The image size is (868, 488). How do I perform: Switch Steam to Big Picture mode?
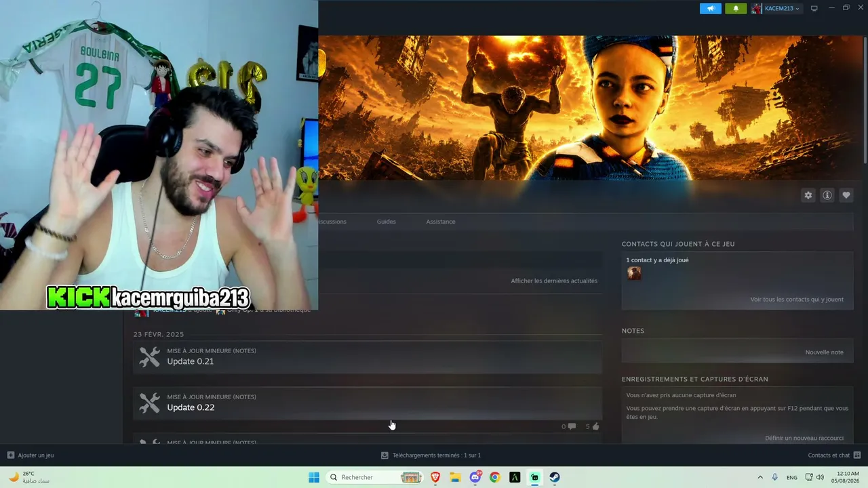[814, 8]
